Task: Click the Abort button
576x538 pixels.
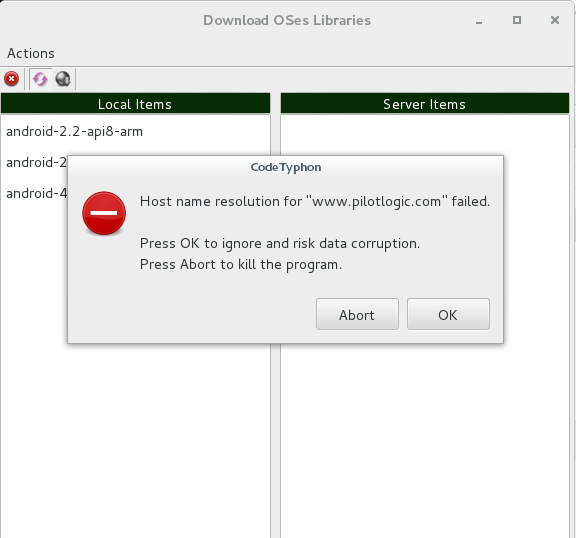Action: 357,314
